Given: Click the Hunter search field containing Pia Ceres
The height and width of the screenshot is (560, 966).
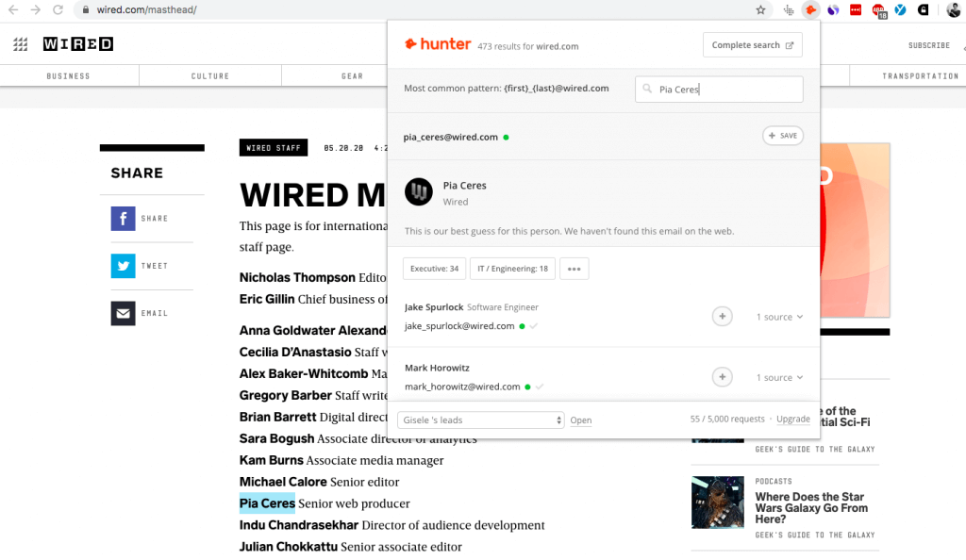Looking at the screenshot, I should pyautogui.click(x=719, y=90).
